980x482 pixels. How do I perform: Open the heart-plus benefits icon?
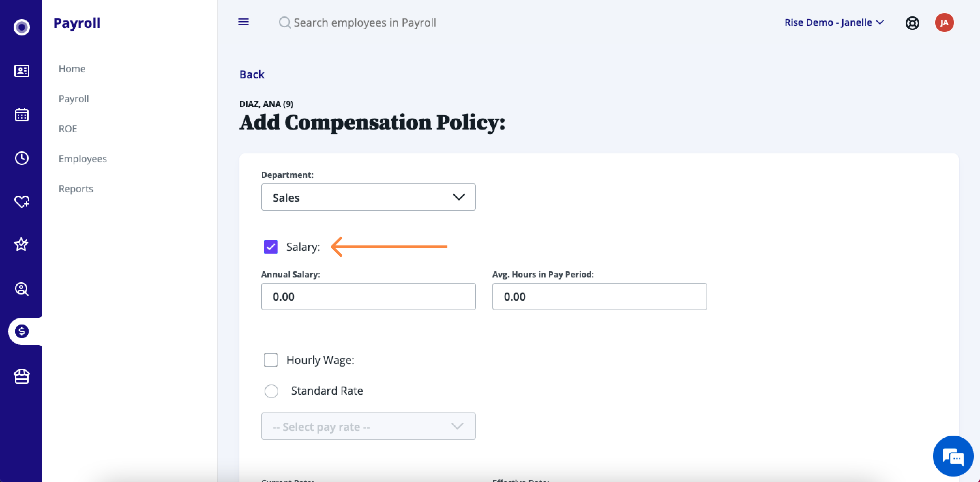click(22, 201)
